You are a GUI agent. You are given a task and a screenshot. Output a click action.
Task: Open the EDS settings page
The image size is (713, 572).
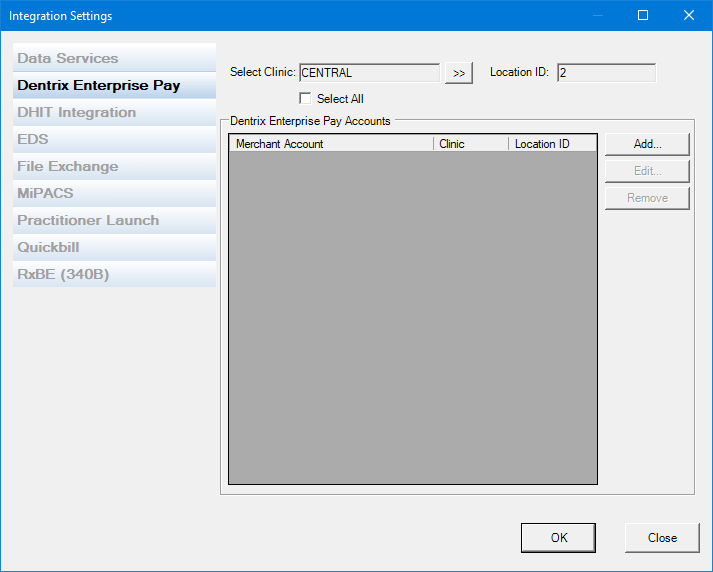click(x=114, y=139)
